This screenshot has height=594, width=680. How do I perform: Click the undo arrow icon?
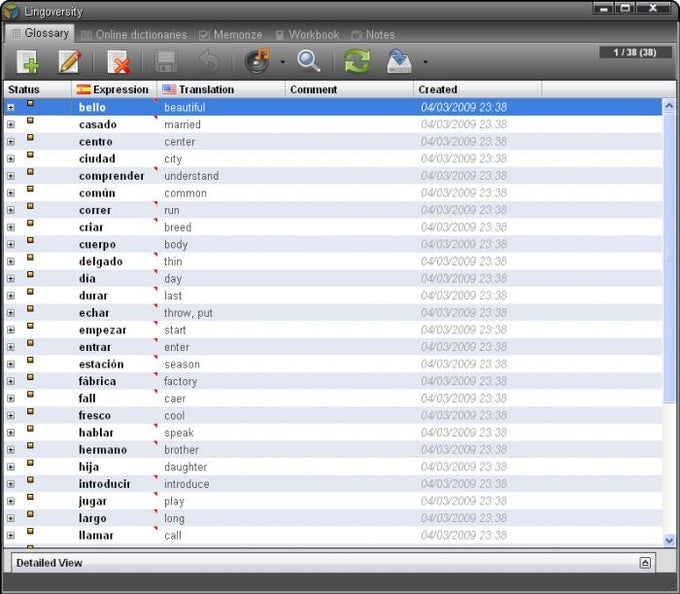(209, 61)
